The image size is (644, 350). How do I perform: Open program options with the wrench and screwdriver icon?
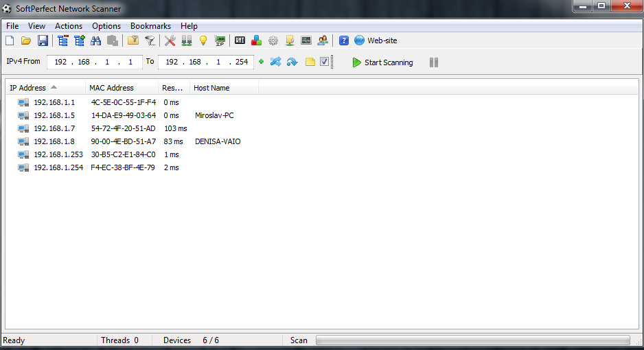click(x=170, y=40)
